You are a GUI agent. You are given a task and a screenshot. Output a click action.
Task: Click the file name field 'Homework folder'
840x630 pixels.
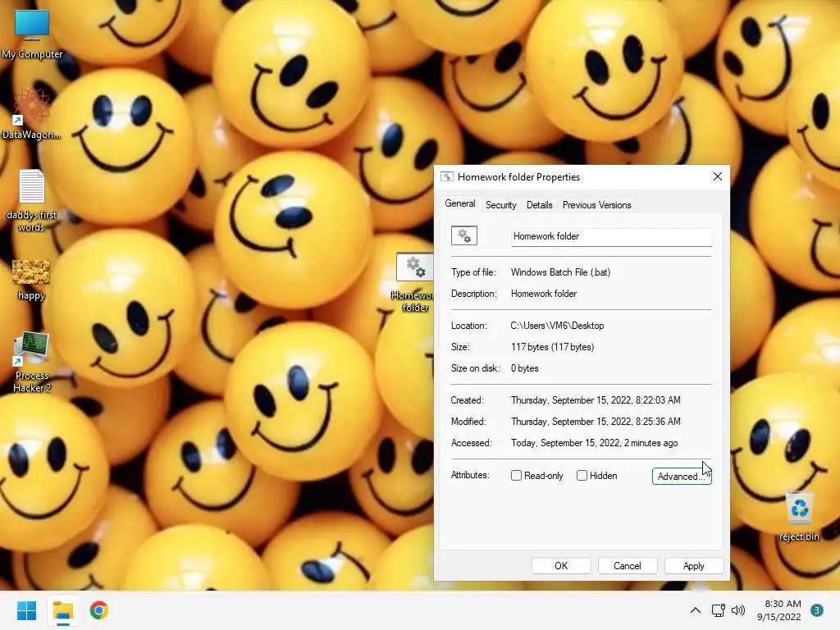click(611, 237)
